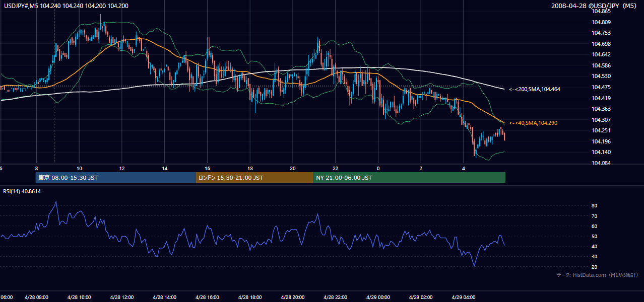Image resolution: width=644 pixels, height=302 pixels.
Task: Click the 4/28 08:00 time axis label
Action: [36, 297]
